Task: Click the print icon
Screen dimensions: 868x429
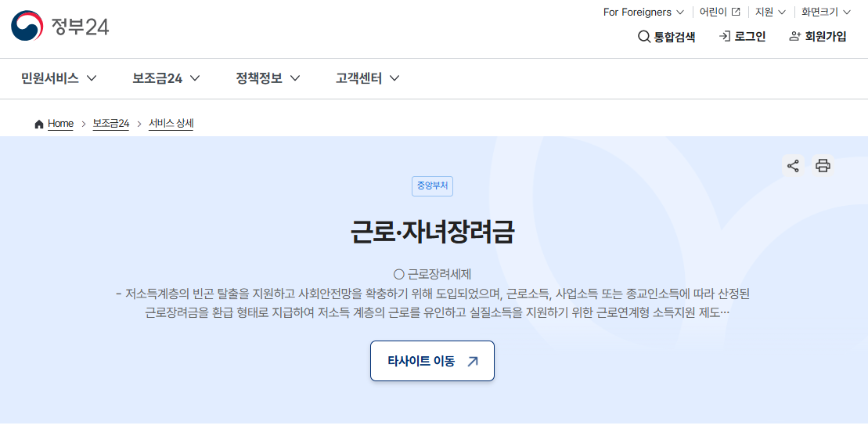Action: tap(823, 165)
